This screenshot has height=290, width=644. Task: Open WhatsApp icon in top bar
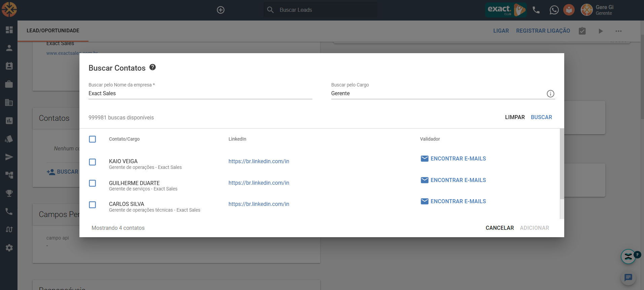554,10
